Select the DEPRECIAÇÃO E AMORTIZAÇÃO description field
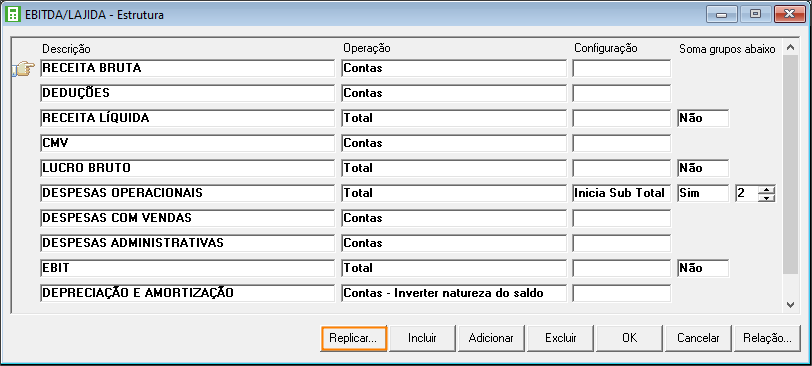 point(187,293)
